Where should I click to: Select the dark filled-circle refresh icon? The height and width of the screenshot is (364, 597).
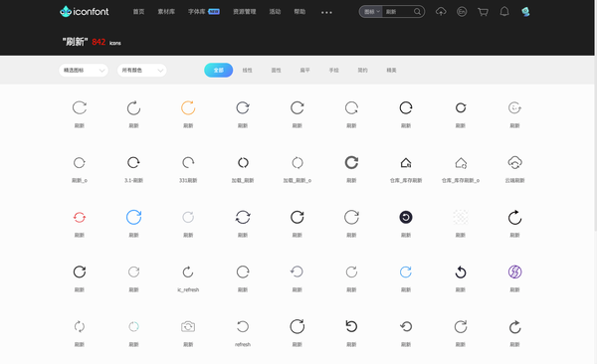(406, 217)
